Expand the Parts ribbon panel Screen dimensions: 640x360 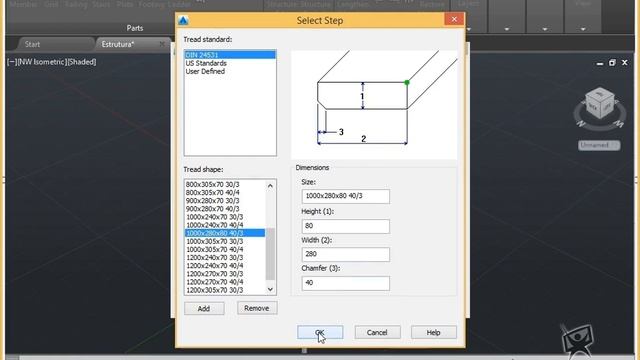[135, 28]
